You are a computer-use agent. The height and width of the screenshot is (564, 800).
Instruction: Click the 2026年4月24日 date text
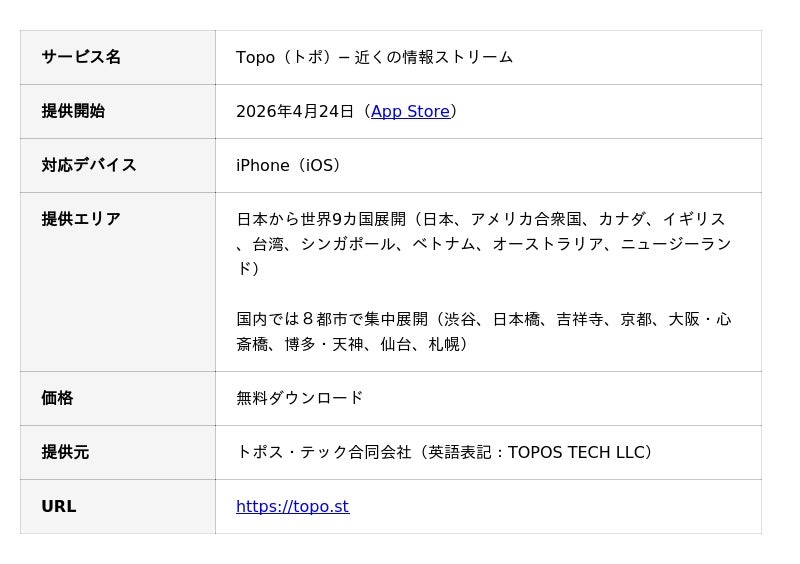coord(295,112)
